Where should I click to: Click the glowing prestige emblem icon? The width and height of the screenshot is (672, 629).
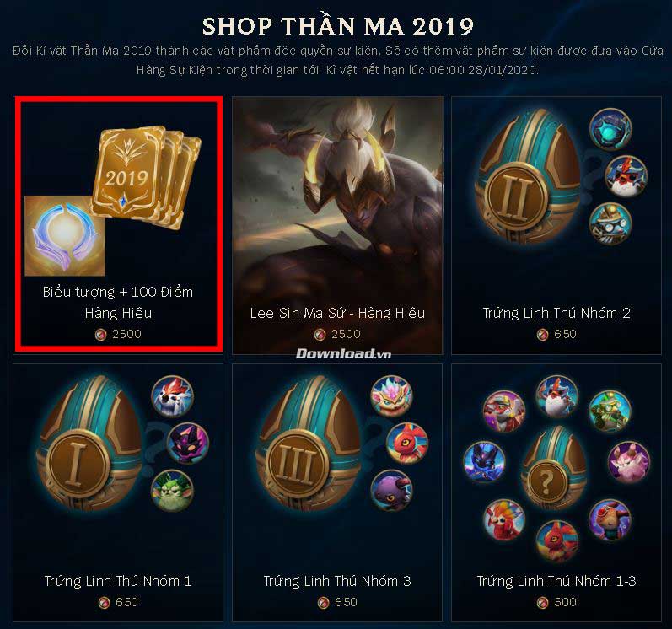tap(65, 235)
